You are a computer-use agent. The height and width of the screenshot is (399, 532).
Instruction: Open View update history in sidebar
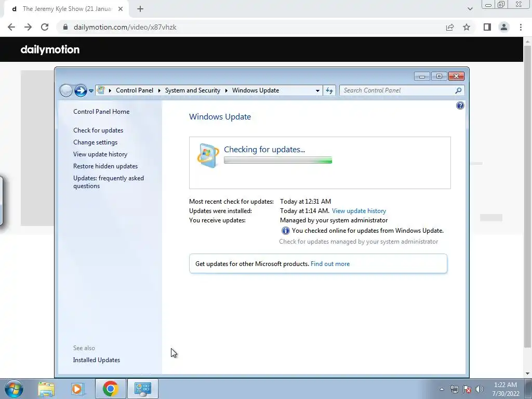(100, 154)
